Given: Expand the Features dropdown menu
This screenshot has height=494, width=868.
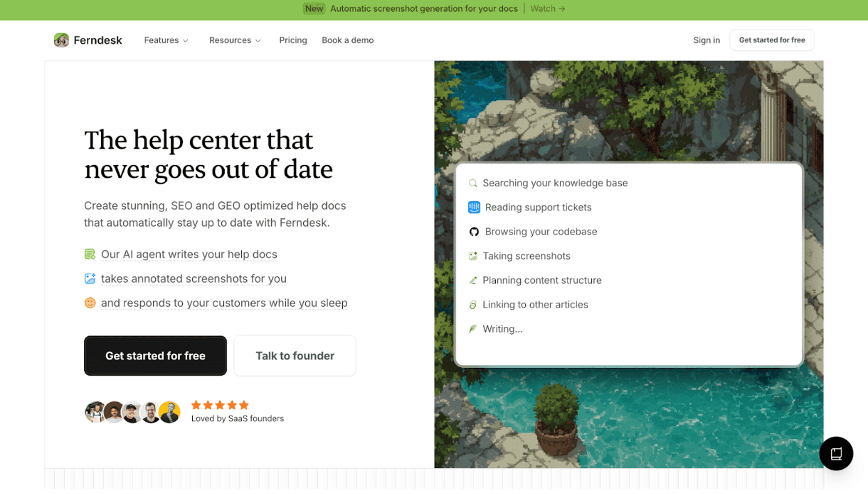Looking at the screenshot, I should point(166,40).
